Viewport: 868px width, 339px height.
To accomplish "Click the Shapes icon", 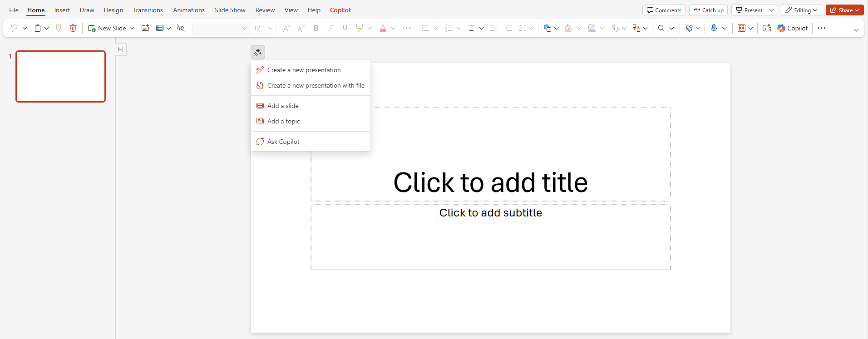I will pyautogui.click(x=547, y=28).
